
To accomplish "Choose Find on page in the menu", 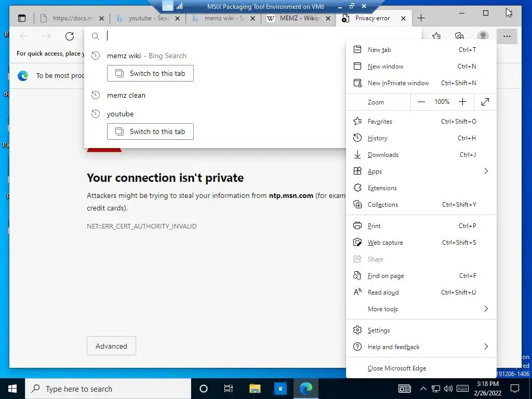I will (x=421, y=276).
